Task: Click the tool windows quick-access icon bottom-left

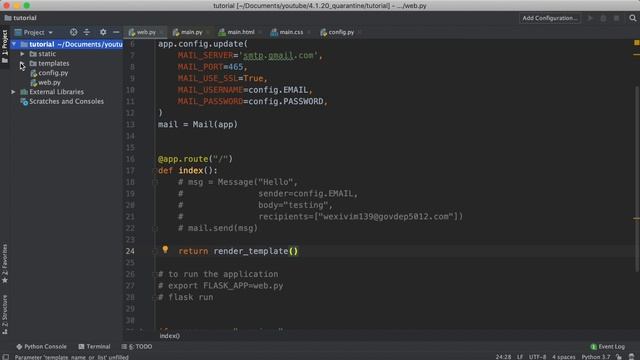Action: tap(6, 357)
